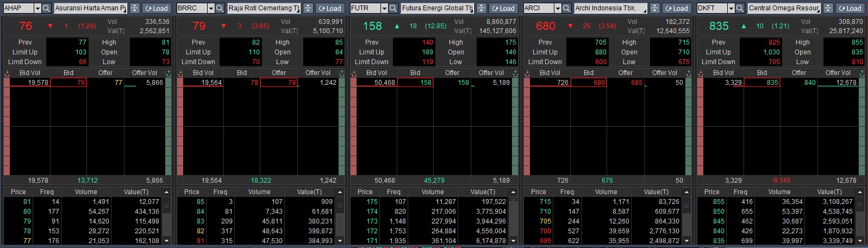Image resolution: width=868 pixels, height=248 pixels.
Task: Click the BRRC price table scroll-down arrow
Action: (x=340, y=240)
